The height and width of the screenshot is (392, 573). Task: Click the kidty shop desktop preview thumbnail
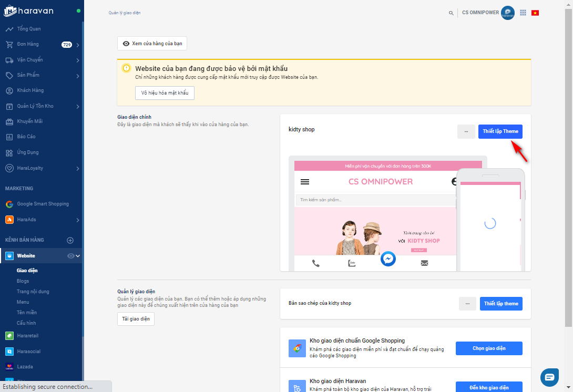click(373, 215)
